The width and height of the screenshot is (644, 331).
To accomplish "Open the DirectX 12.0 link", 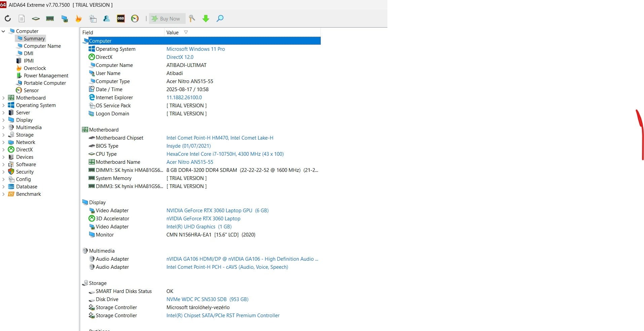I will click(x=180, y=57).
